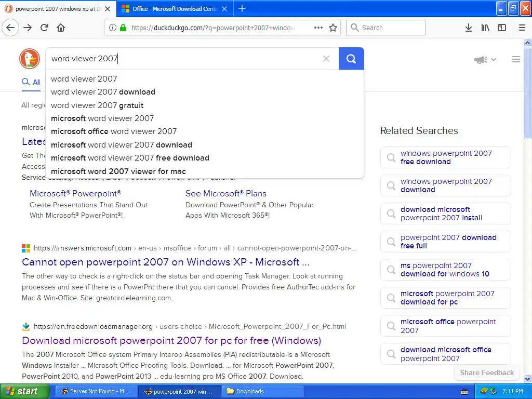Click the first system tray icon
532x399 pixels.
click(484, 391)
